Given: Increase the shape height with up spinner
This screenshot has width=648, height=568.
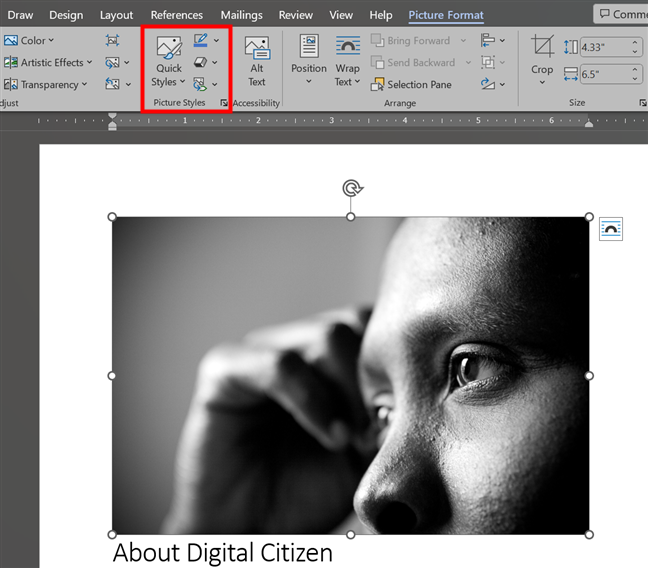Looking at the screenshot, I should tap(635, 43).
